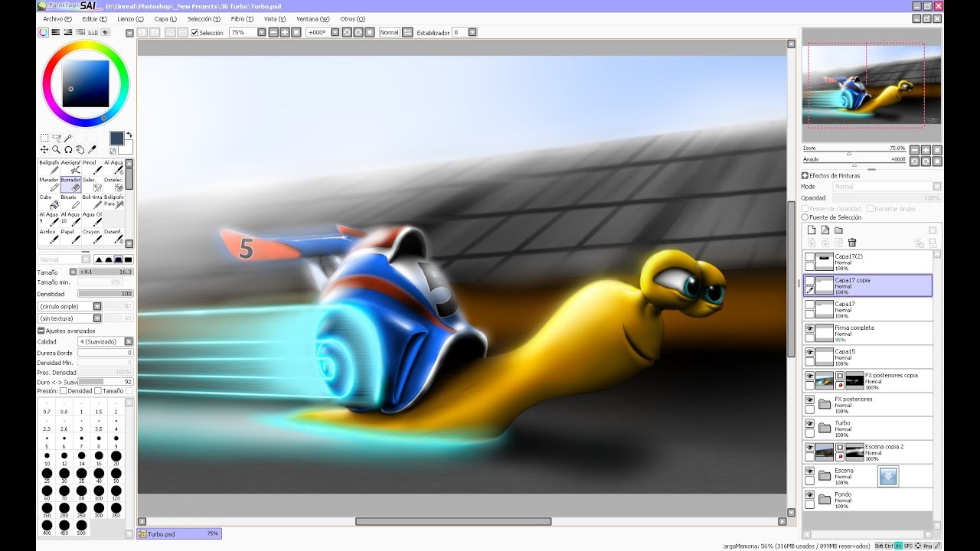This screenshot has height=551, width=980.
Task: Create a new layer in layers panel
Action: 812,230
